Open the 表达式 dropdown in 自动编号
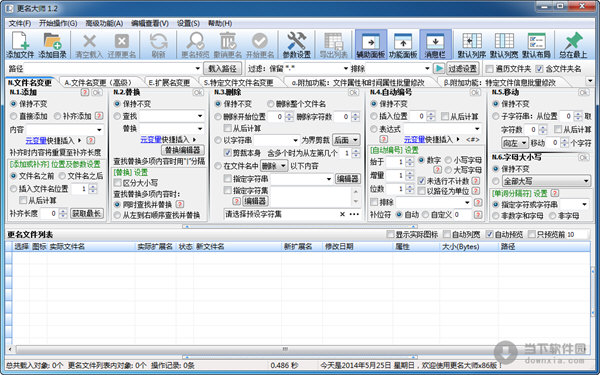 pyautogui.click(x=477, y=129)
